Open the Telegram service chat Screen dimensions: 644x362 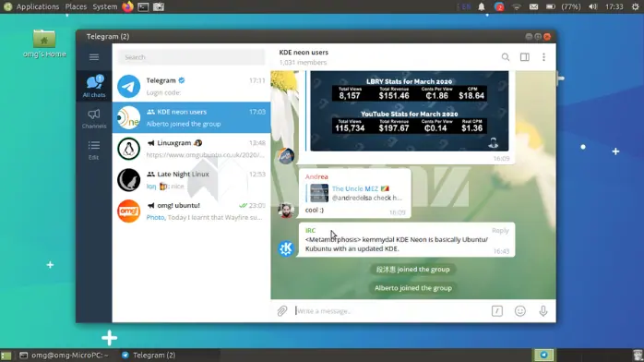[x=191, y=86]
